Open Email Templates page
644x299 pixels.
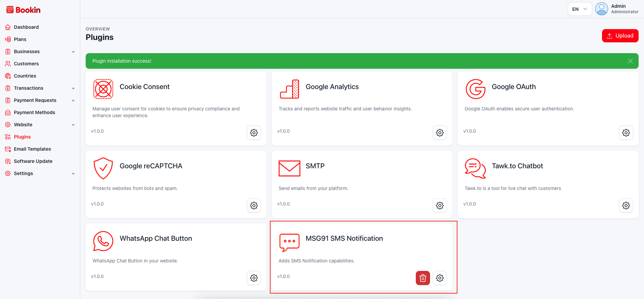pyautogui.click(x=32, y=149)
